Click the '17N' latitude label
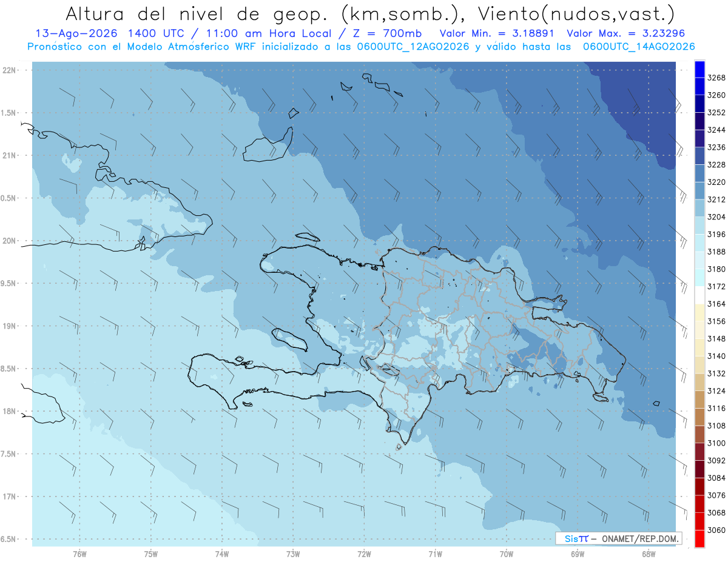 (9, 497)
